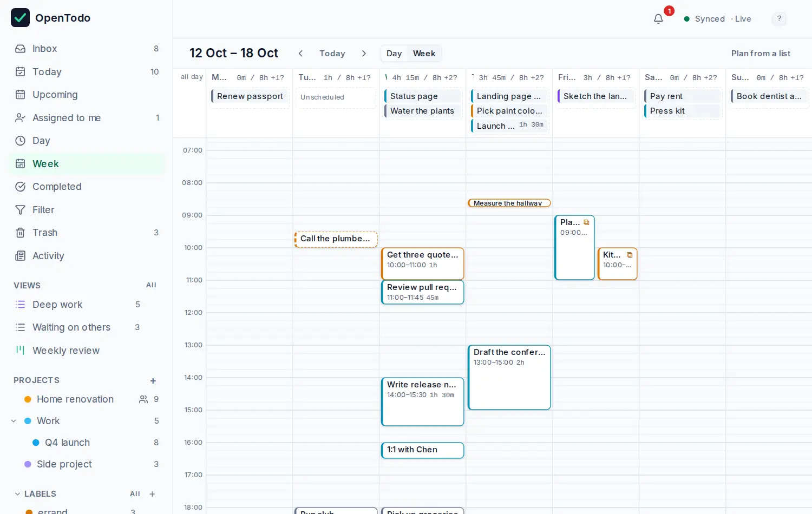Open the Draft the conference event

pyautogui.click(x=509, y=378)
